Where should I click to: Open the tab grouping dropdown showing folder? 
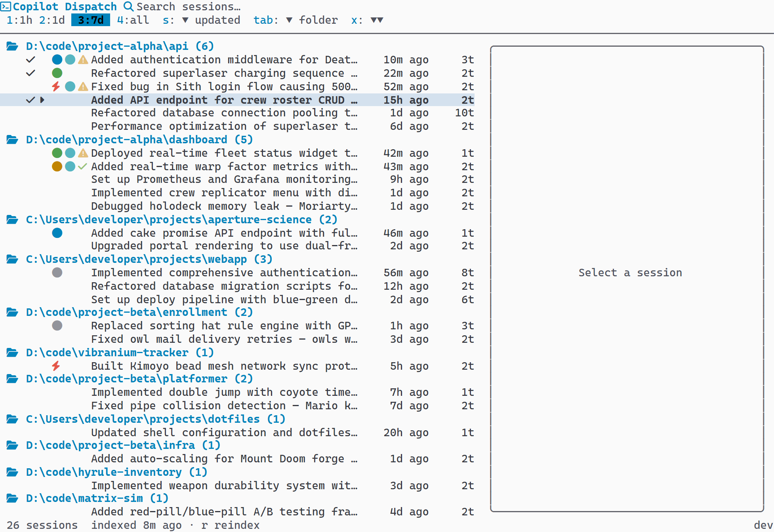[x=312, y=20]
